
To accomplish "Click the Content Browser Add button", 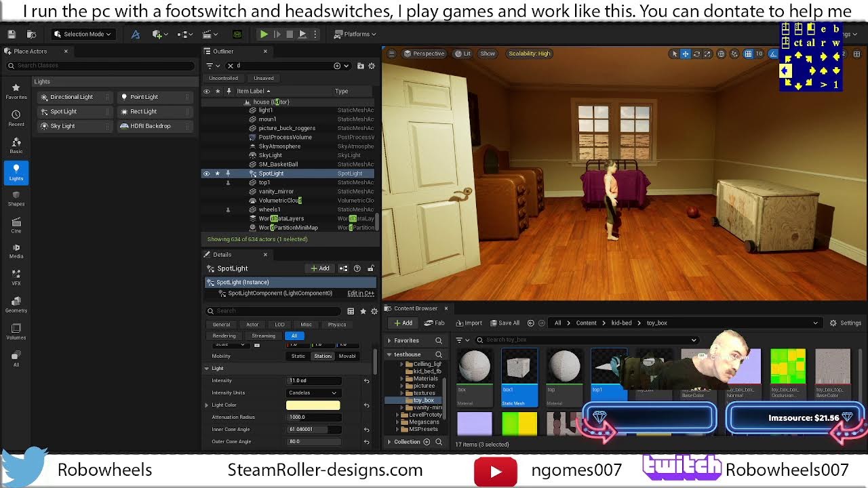I will [x=403, y=323].
